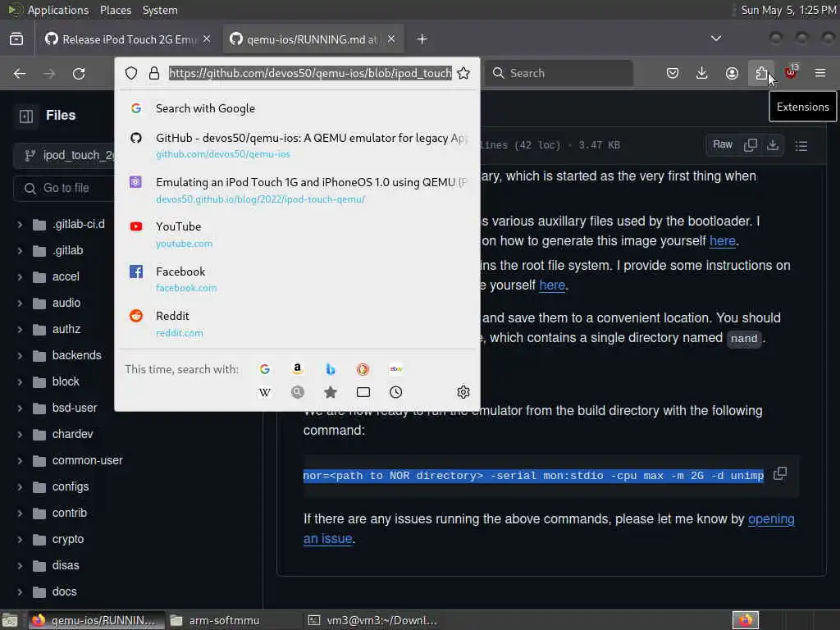
Task: Click the address bar URL field
Action: [x=310, y=73]
